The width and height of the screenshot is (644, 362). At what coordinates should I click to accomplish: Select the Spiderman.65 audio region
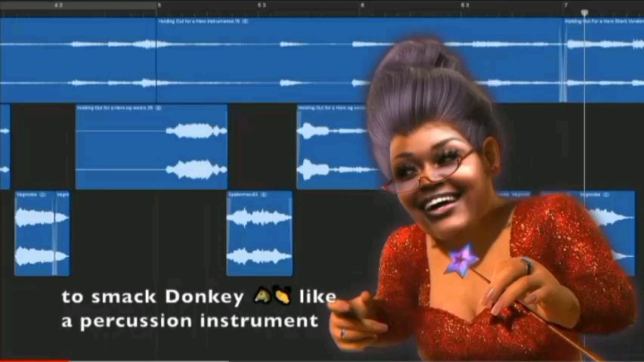259,233
